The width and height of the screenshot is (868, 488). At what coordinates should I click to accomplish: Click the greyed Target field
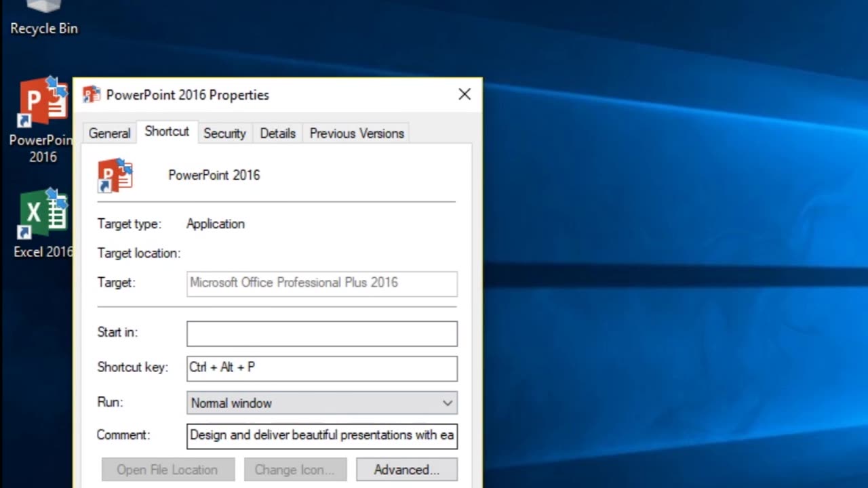point(322,284)
